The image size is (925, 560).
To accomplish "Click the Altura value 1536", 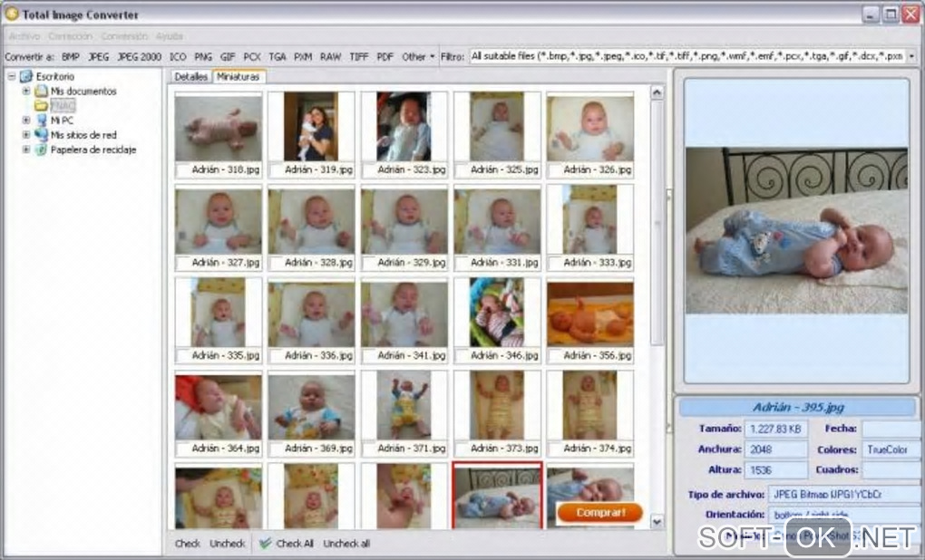I will [x=775, y=470].
